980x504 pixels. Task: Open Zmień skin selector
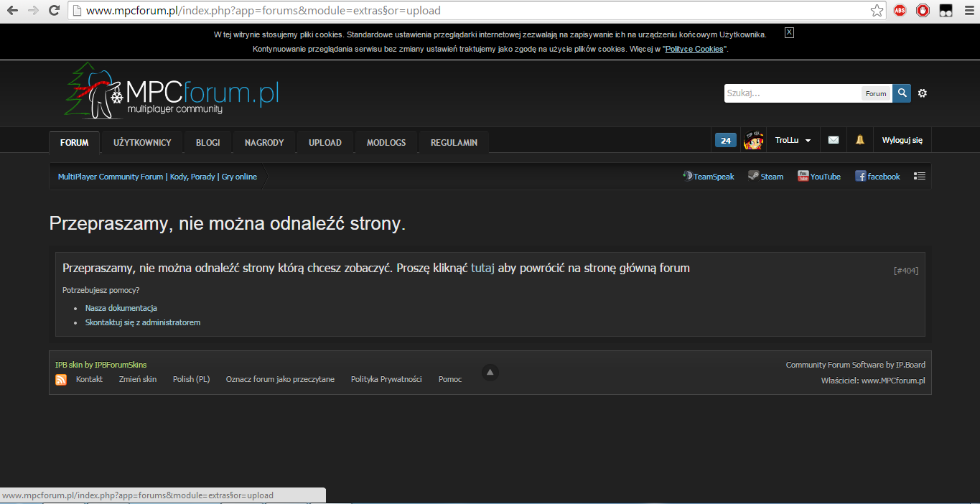[x=138, y=379]
